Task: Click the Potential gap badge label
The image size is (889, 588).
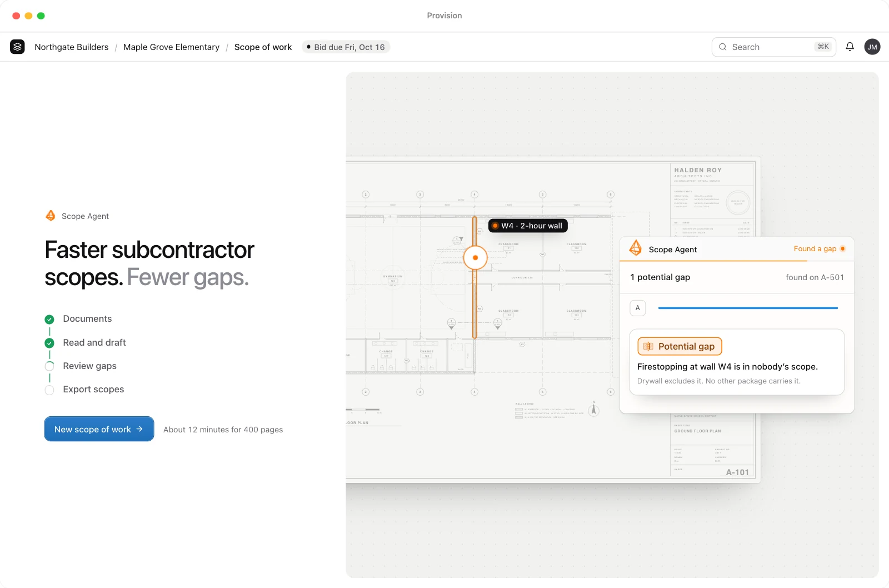Action: (x=686, y=346)
